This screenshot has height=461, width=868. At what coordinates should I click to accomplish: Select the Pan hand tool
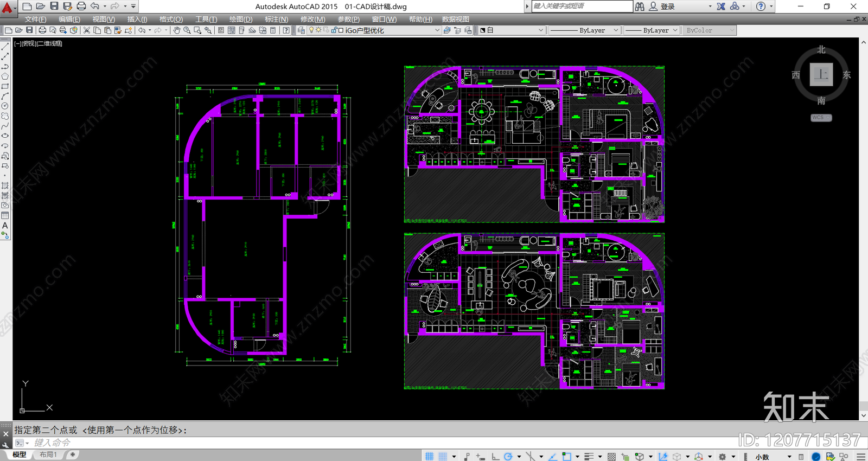click(177, 30)
